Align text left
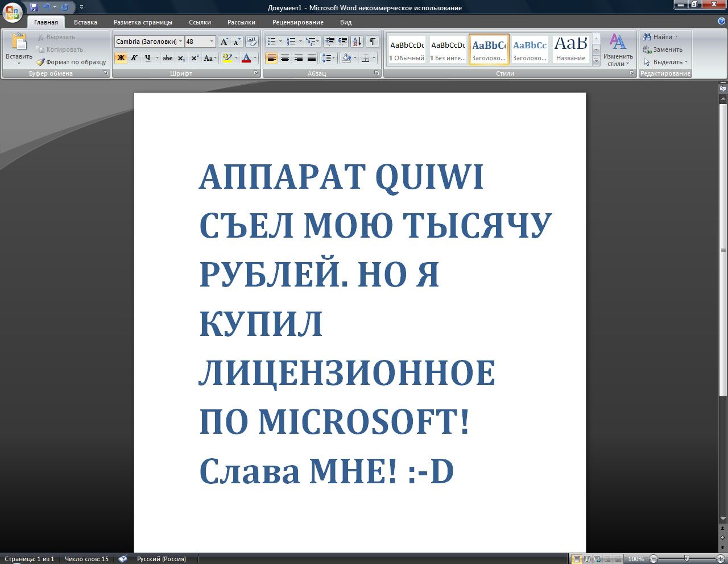The width and height of the screenshot is (728, 564). pyautogui.click(x=271, y=58)
